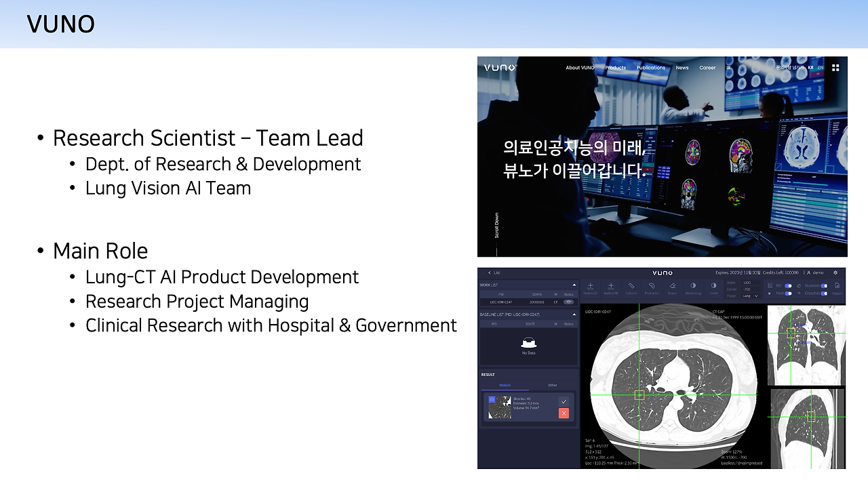
Task: Confirm the nodule with checkmark button
Action: [x=564, y=401]
